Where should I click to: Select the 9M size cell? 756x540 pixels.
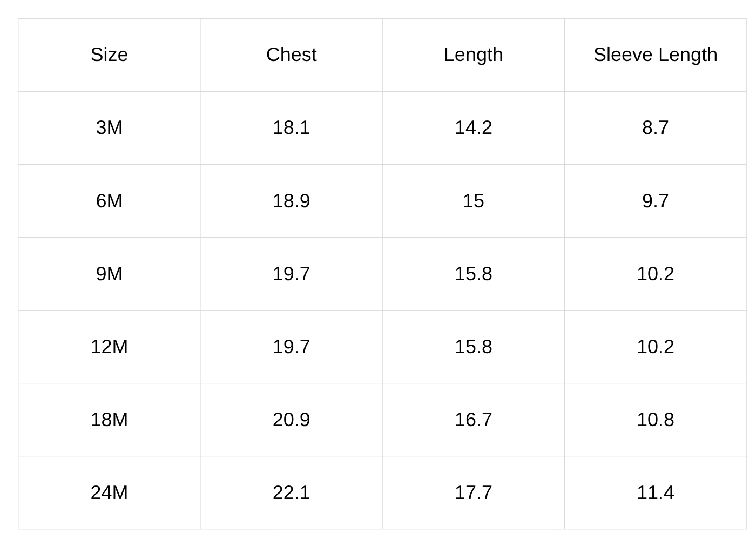(x=109, y=274)
